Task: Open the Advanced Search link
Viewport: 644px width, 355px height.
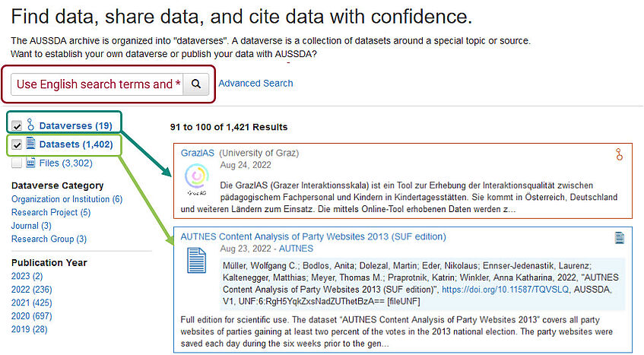Action: pyautogui.click(x=255, y=84)
